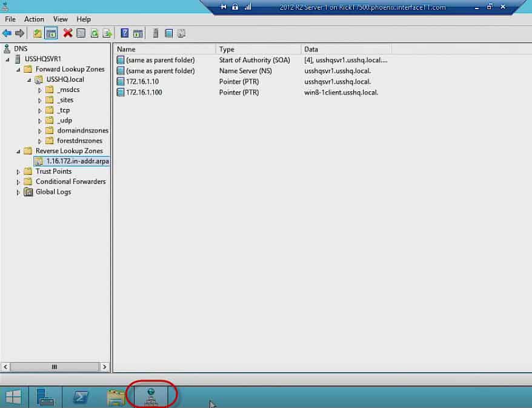
Task: Click the Refresh toolbar icon
Action: point(95,33)
